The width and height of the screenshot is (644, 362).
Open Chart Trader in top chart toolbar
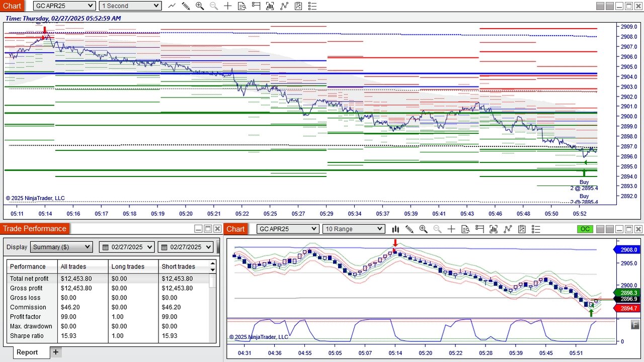tap(256, 6)
